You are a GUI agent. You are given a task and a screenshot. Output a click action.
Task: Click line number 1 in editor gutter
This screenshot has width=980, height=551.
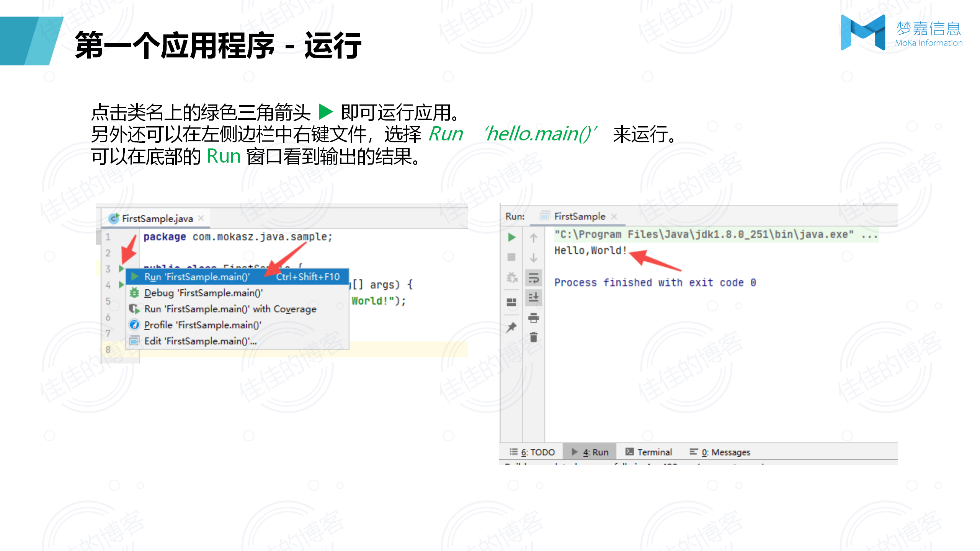pyautogui.click(x=108, y=237)
